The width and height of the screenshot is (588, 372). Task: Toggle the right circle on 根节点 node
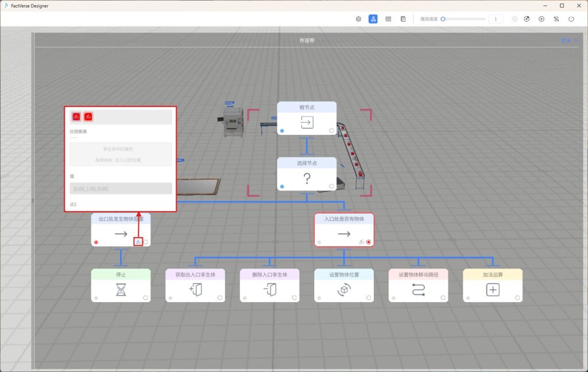331,131
